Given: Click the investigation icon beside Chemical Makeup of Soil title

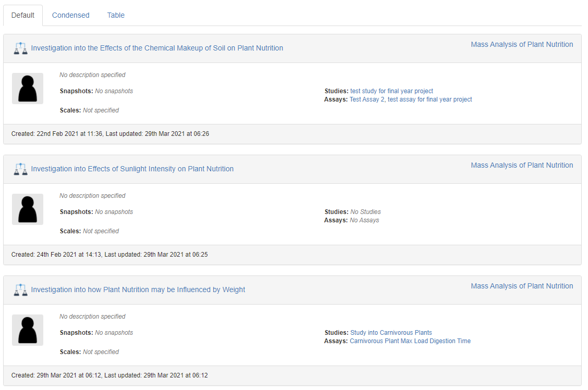Looking at the screenshot, I should click(x=20, y=48).
